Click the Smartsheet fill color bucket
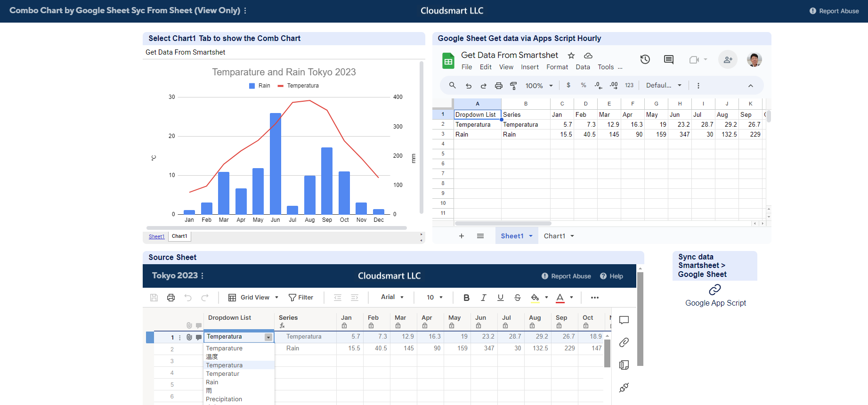The image size is (868, 405). point(535,298)
